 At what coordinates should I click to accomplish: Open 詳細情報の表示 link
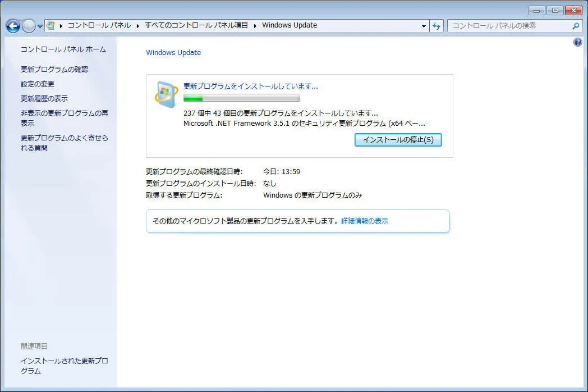point(365,221)
